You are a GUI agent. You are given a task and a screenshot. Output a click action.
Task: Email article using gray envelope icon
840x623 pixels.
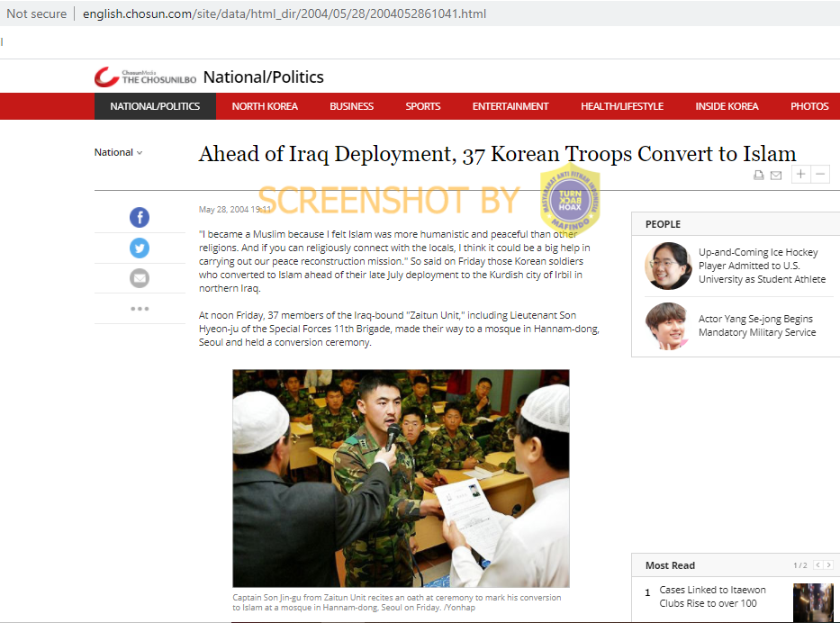[x=140, y=278]
